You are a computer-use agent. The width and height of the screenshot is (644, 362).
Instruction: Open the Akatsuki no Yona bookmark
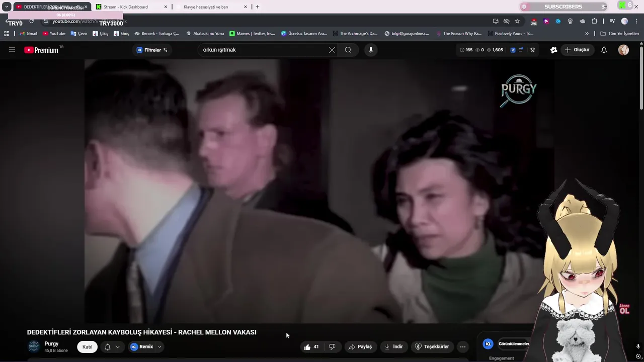pos(205,34)
